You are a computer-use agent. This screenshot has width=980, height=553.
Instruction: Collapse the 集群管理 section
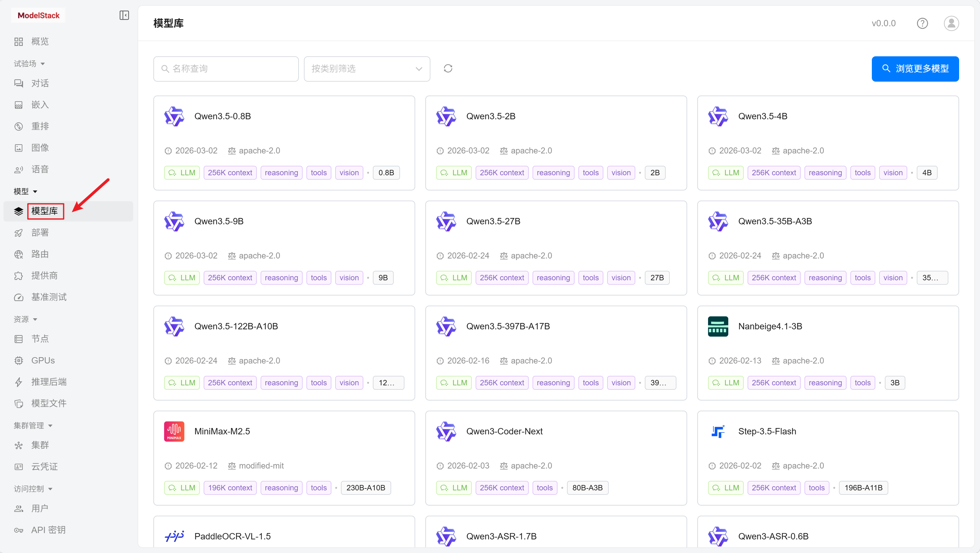(x=33, y=426)
